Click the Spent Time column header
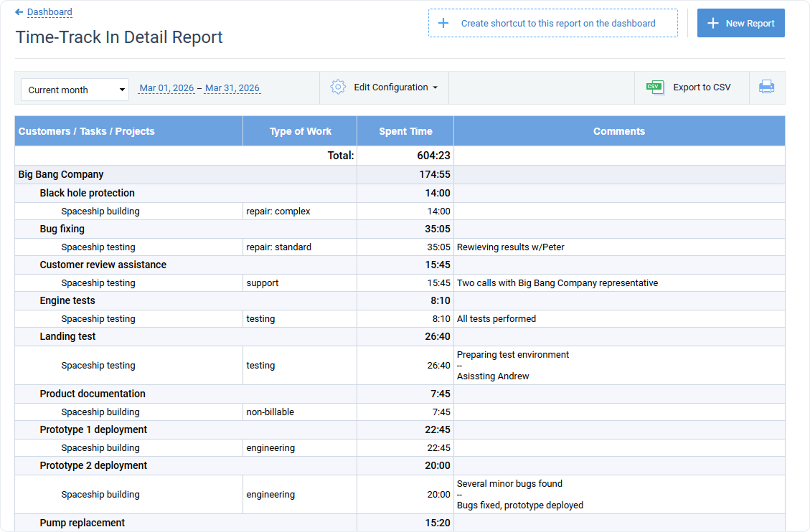 (405, 130)
